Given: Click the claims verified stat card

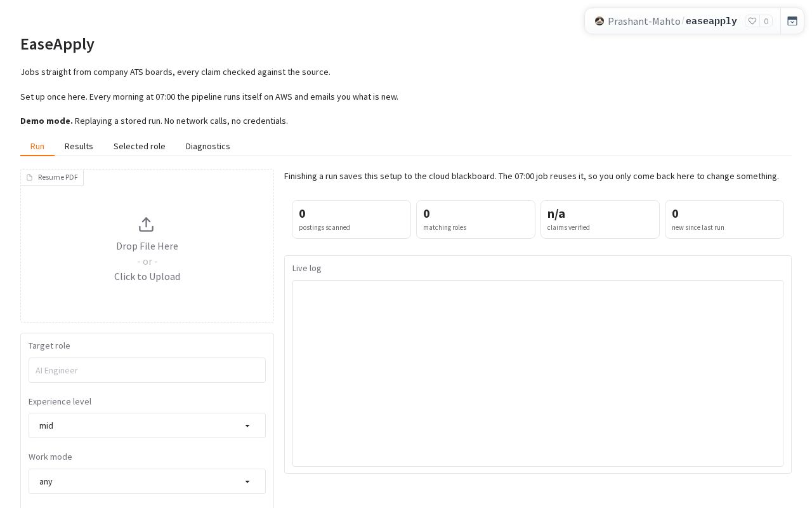Looking at the screenshot, I should click(600, 220).
